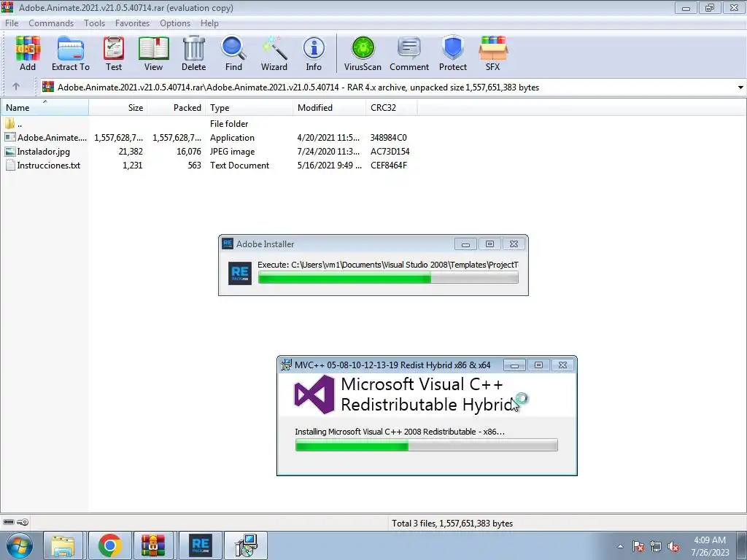Run the Test archive tool
Viewport: 747px width, 560px height.
coord(114,53)
